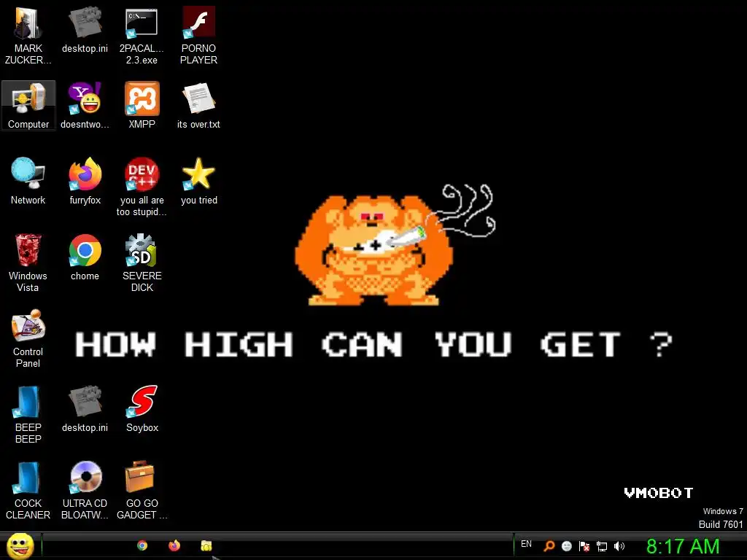This screenshot has width=747, height=560.
Task: Open the Network desktop icon
Action: [x=28, y=181]
